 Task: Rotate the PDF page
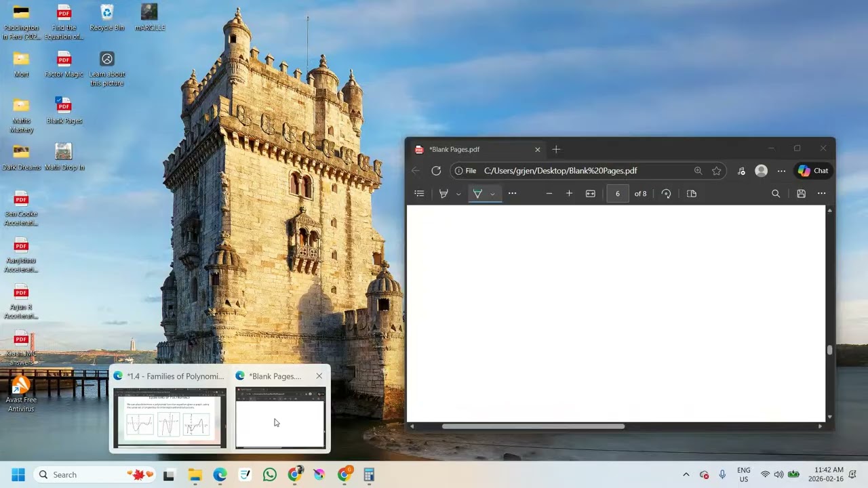coord(666,194)
